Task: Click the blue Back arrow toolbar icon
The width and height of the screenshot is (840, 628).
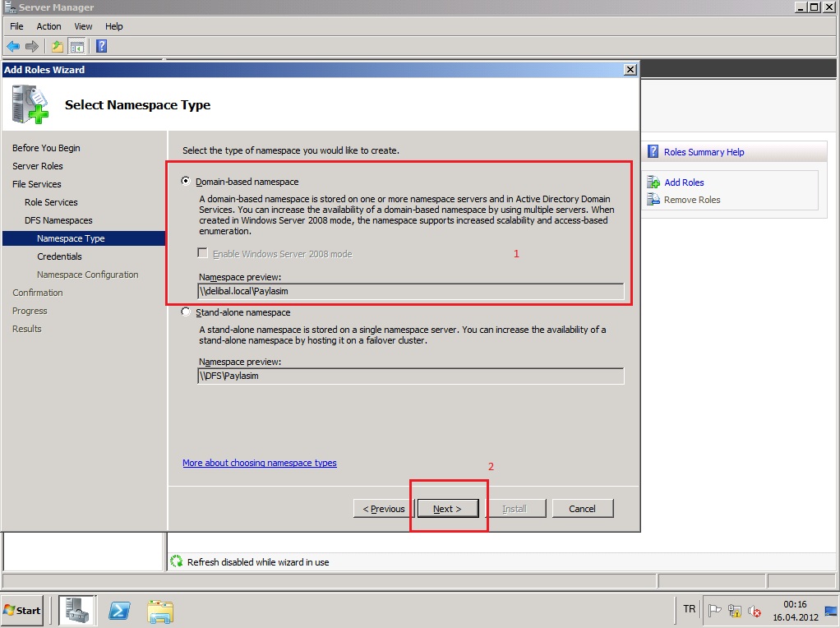Action: [x=13, y=47]
